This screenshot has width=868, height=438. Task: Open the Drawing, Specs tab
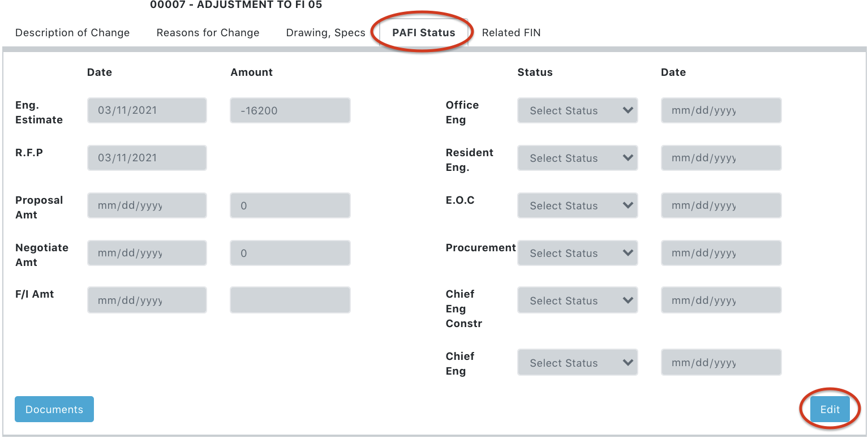pyautogui.click(x=325, y=33)
